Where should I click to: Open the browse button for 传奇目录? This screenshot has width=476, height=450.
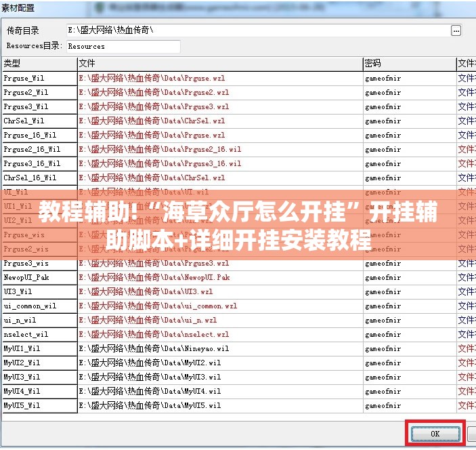(456, 30)
